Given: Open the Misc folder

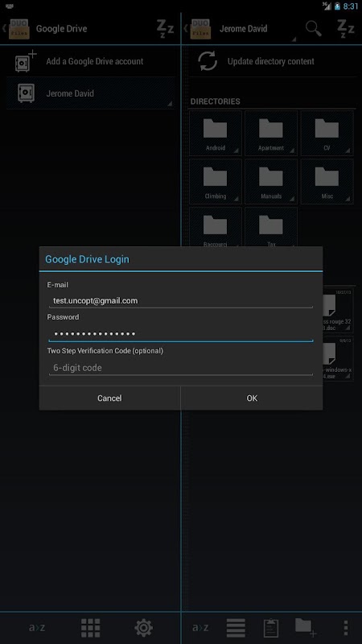Looking at the screenshot, I should (x=327, y=182).
